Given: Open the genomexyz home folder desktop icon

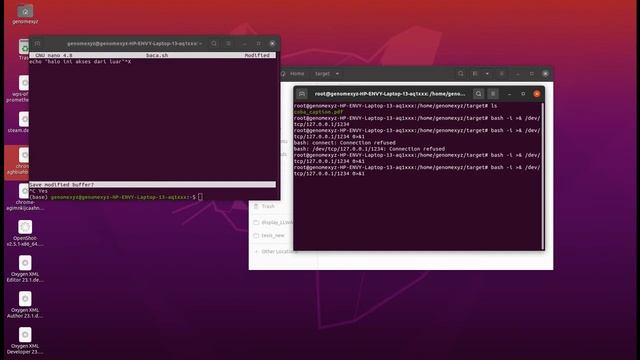Looking at the screenshot, I should click(25, 14).
